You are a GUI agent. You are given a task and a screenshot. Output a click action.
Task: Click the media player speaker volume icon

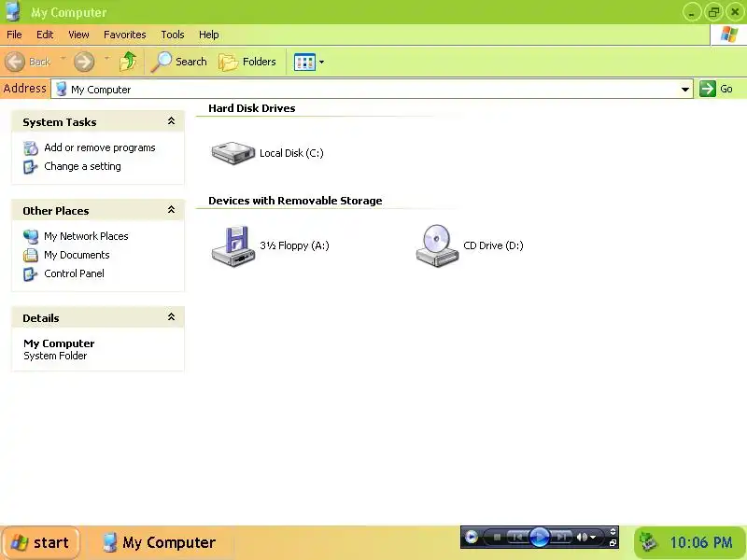pyautogui.click(x=582, y=538)
